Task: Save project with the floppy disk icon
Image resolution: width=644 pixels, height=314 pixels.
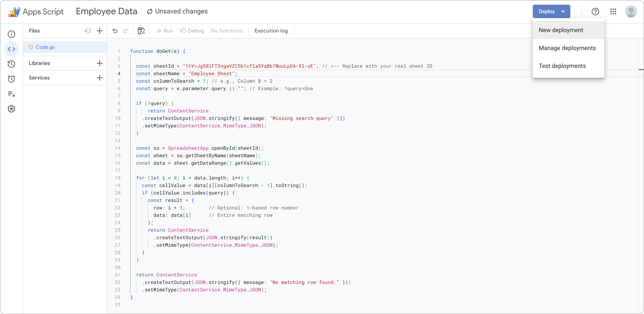Action: (141, 31)
